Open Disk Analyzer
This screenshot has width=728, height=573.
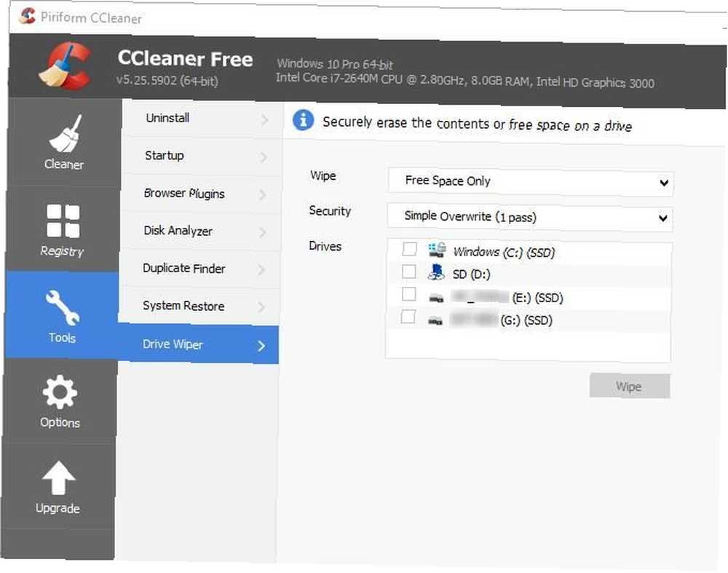click(x=200, y=232)
